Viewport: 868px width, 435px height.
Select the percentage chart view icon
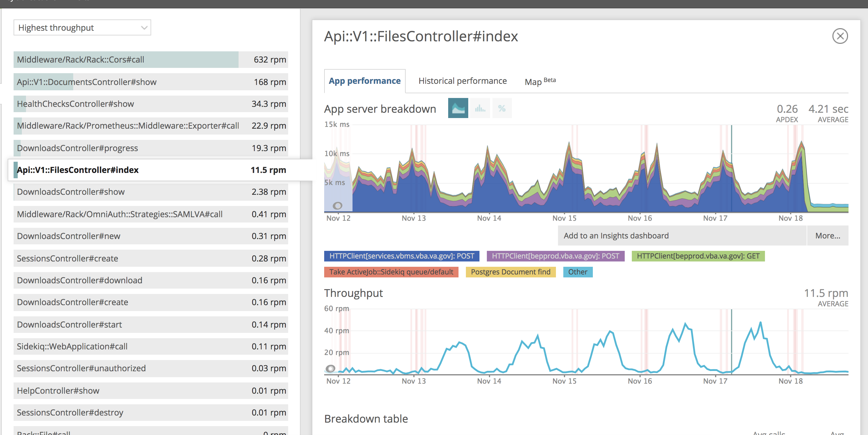coord(502,108)
